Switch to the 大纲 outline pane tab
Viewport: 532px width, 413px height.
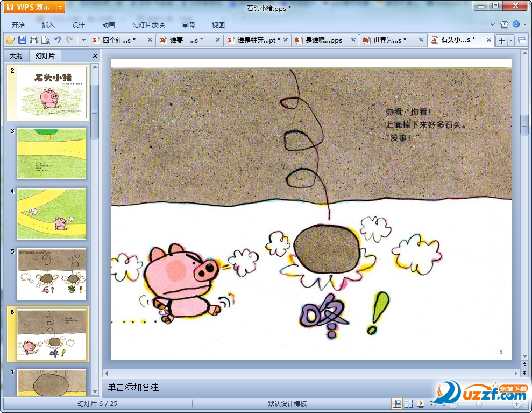(16, 55)
